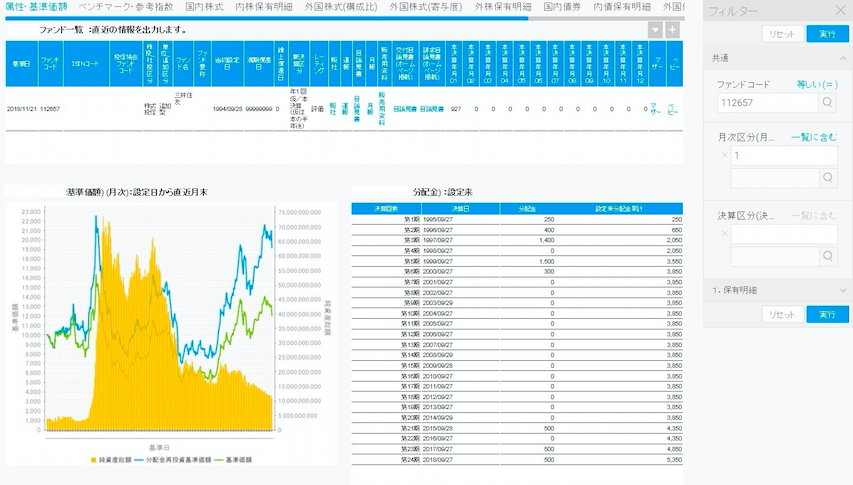The height and width of the screenshot is (485, 853).
Task: Close the フィルター panel with the X
Action: 838,11
